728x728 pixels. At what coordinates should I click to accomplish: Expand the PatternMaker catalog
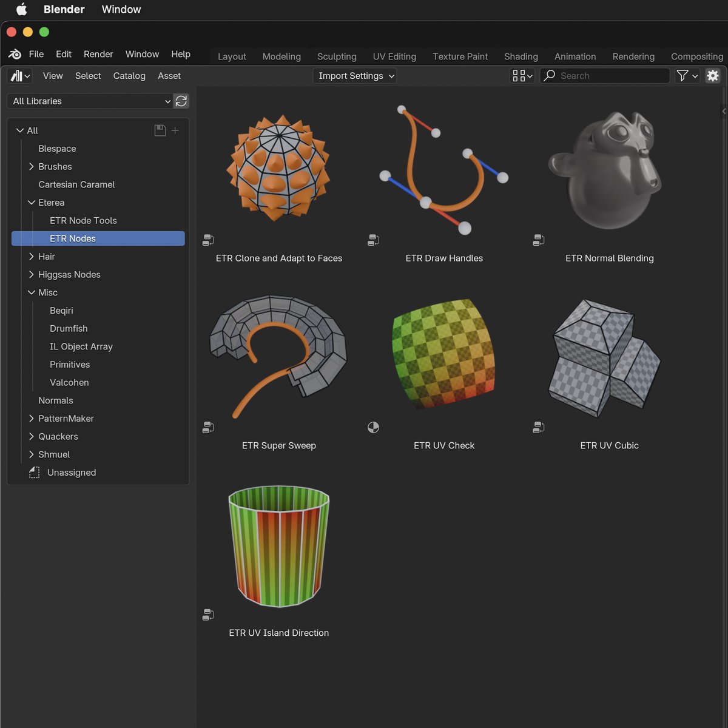point(32,419)
